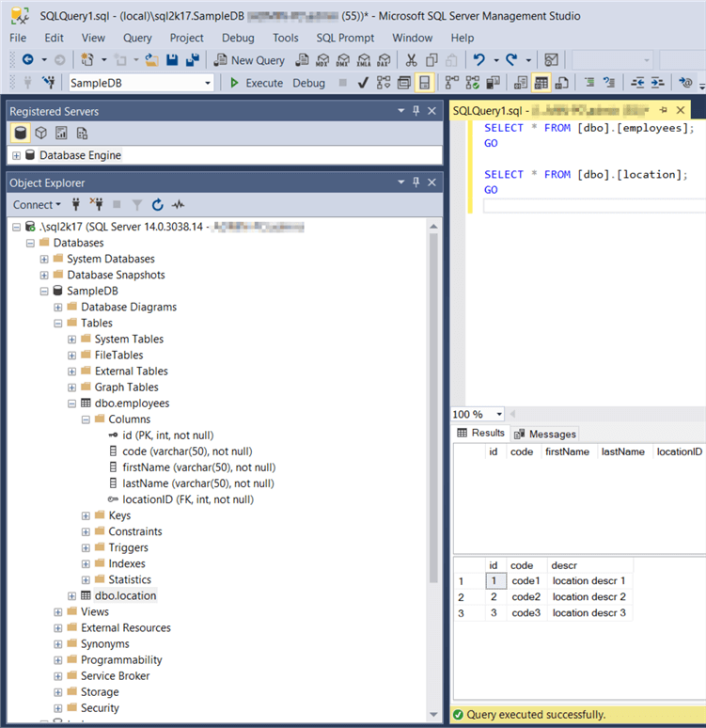This screenshot has width=706, height=728.
Task: Click the firstName column header in results
Action: (x=567, y=451)
